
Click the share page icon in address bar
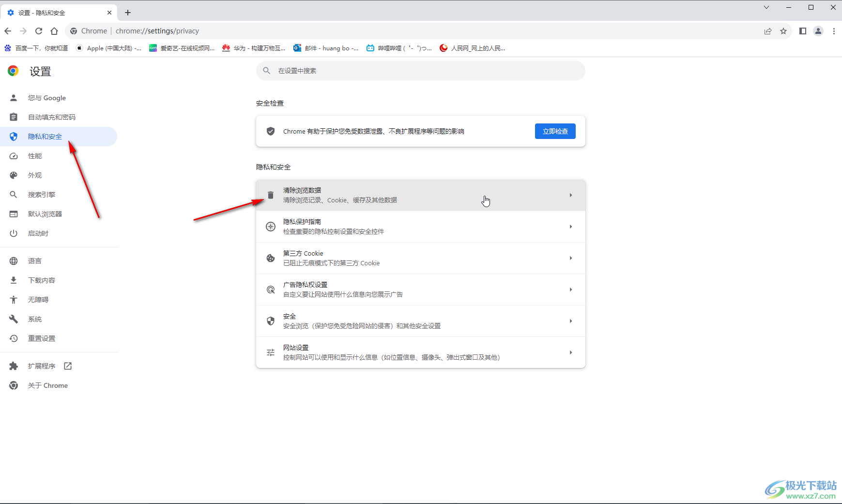tap(768, 31)
